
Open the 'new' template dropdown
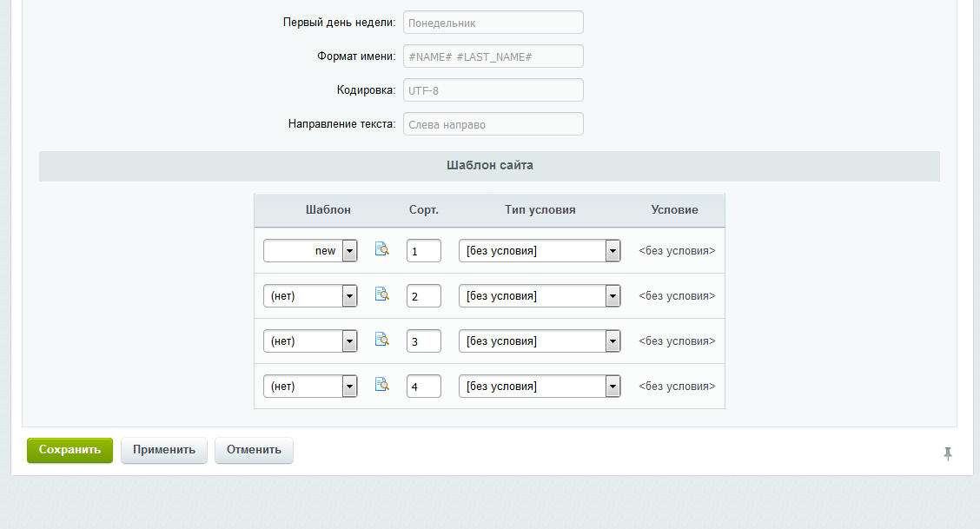click(x=310, y=250)
